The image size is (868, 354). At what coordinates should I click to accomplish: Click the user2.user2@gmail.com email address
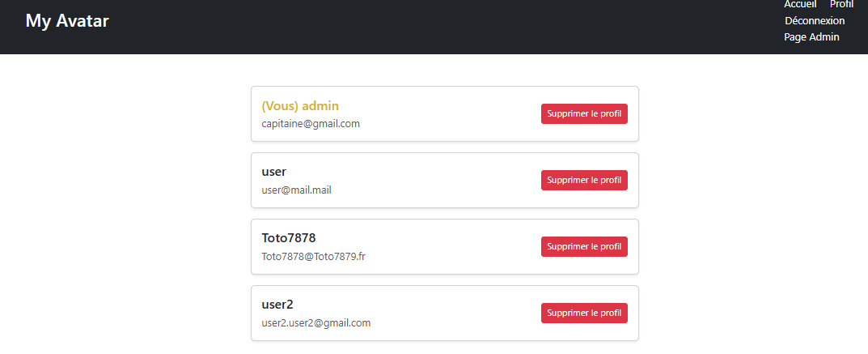click(316, 323)
